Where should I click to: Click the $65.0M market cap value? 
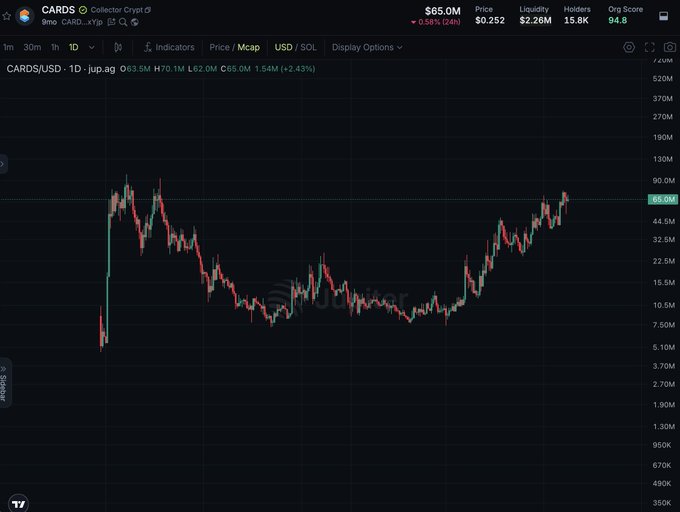coord(443,11)
